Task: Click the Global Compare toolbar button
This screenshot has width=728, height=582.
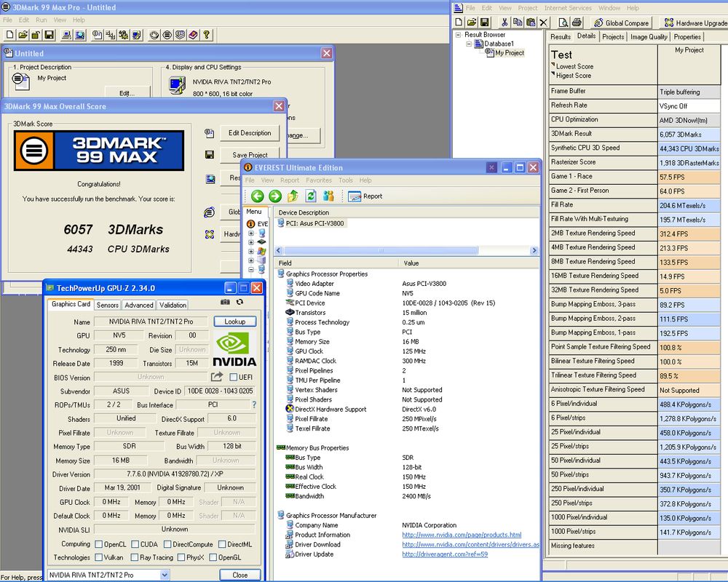Action: click(x=621, y=23)
